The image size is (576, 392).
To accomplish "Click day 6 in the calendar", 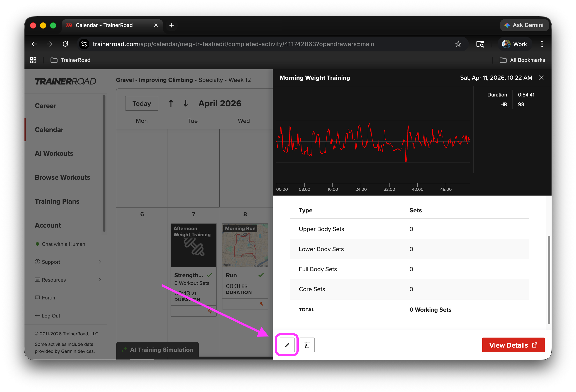I will tap(142, 214).
